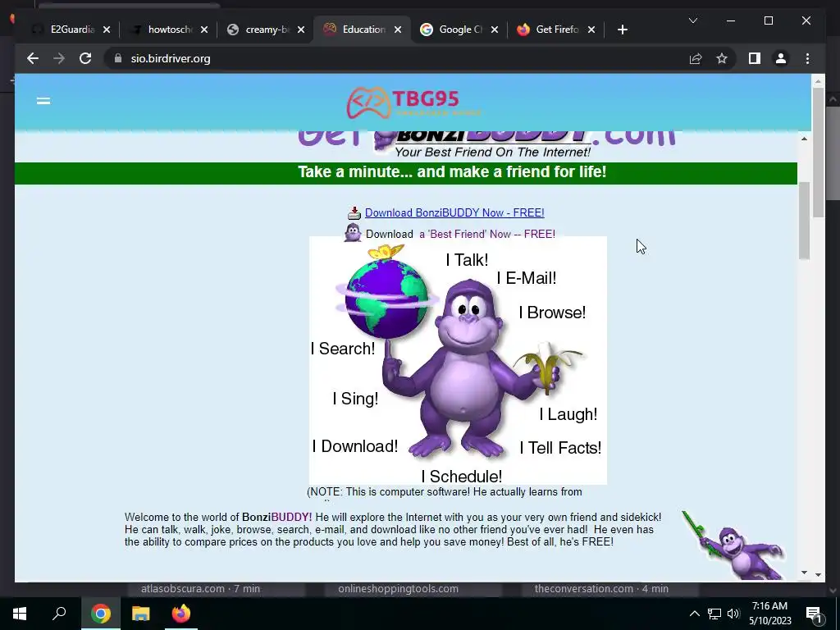Close the Get Firefox tab

[x=591, y=30]
